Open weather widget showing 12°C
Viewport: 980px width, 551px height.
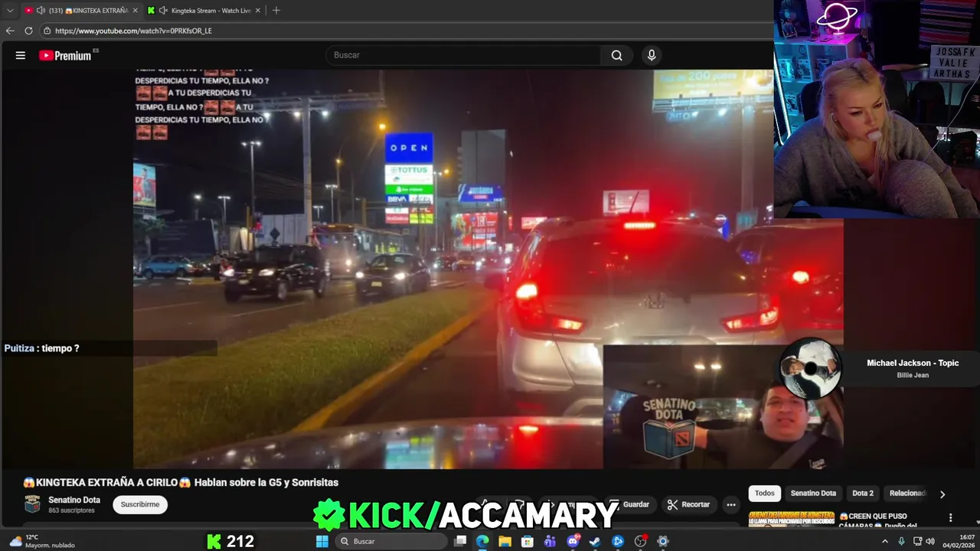pos(42,541)
